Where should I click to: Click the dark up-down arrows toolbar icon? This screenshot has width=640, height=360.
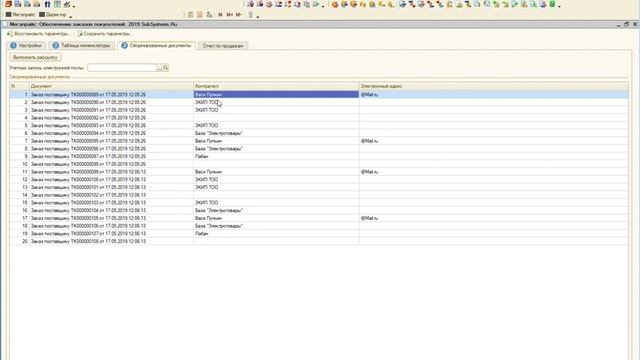pos(47,4)
